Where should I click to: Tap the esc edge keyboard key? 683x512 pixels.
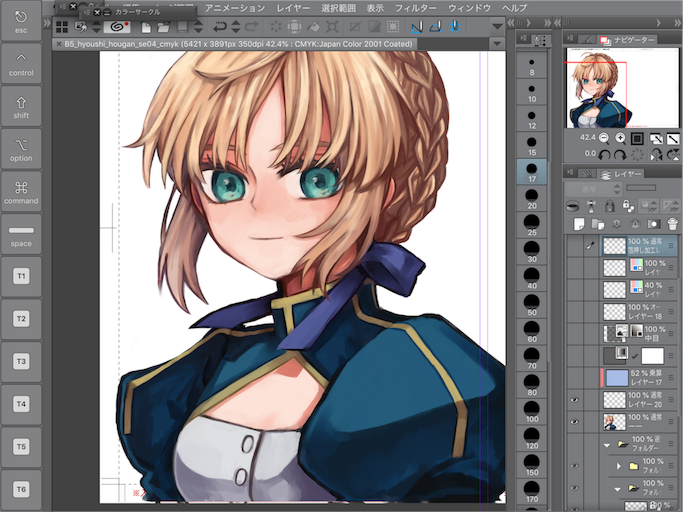[x=21, y=21]
